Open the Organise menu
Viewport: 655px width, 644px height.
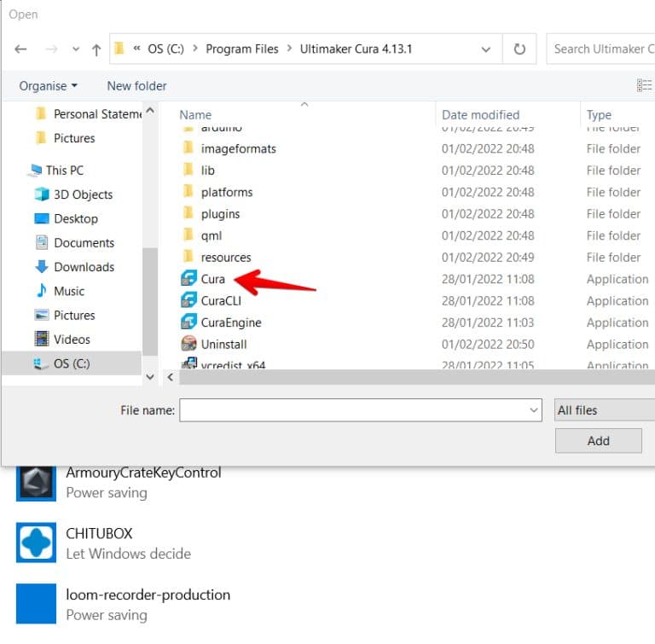point(48,86)
